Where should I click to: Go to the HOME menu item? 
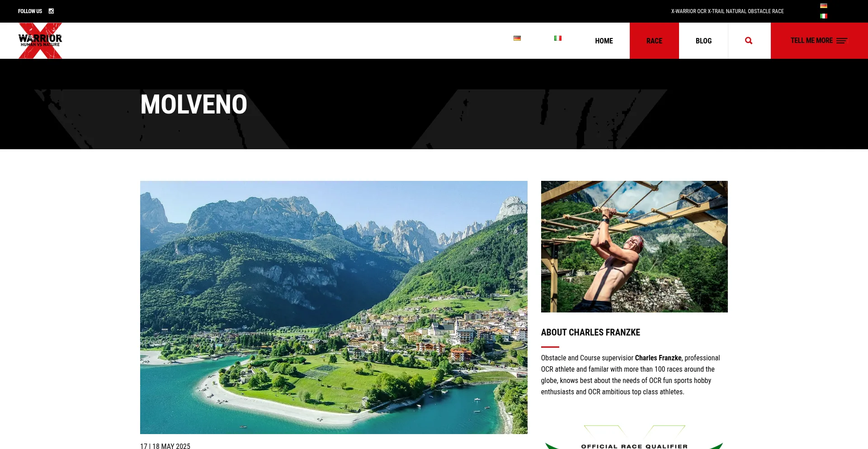tap(604, 41)
